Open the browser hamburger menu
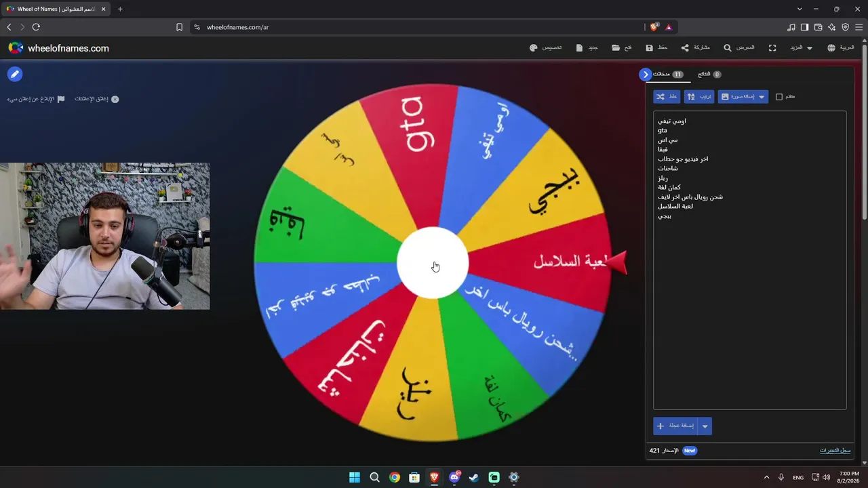Viewport: 868px width, 488px height. [859, 27]
